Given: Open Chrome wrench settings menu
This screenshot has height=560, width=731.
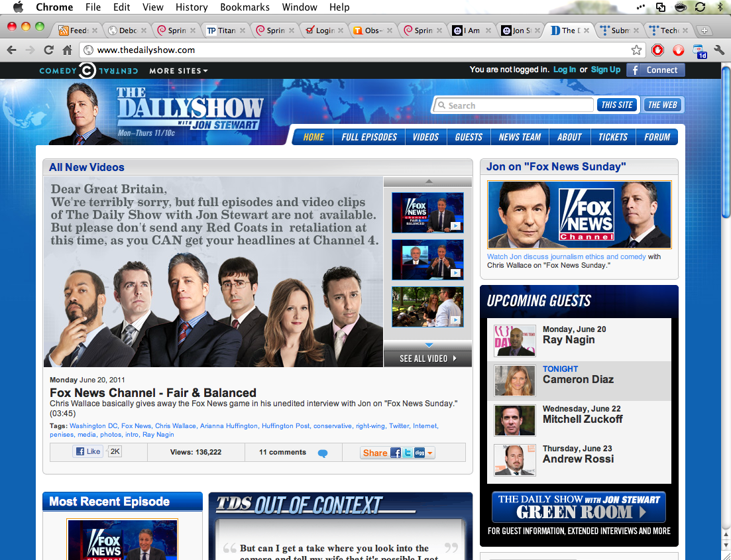Looking at the screenshot, I should pos(719,50).
